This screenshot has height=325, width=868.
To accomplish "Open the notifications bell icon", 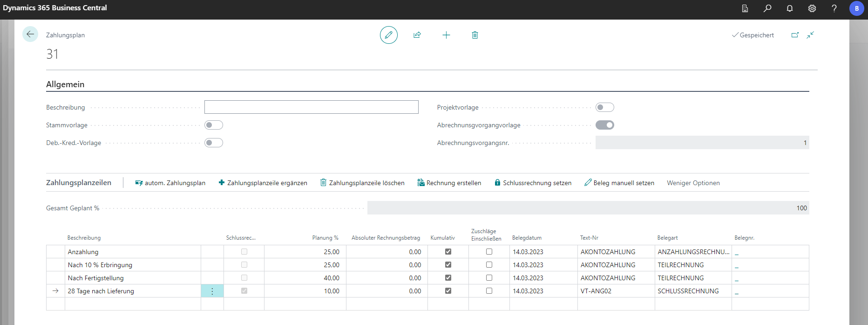I will [790, 8].
